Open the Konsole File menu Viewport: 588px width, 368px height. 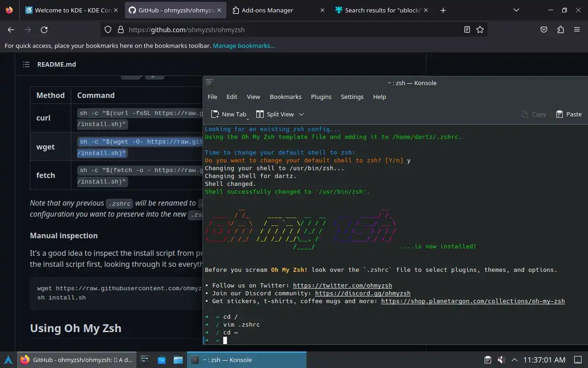click(212, 97)
